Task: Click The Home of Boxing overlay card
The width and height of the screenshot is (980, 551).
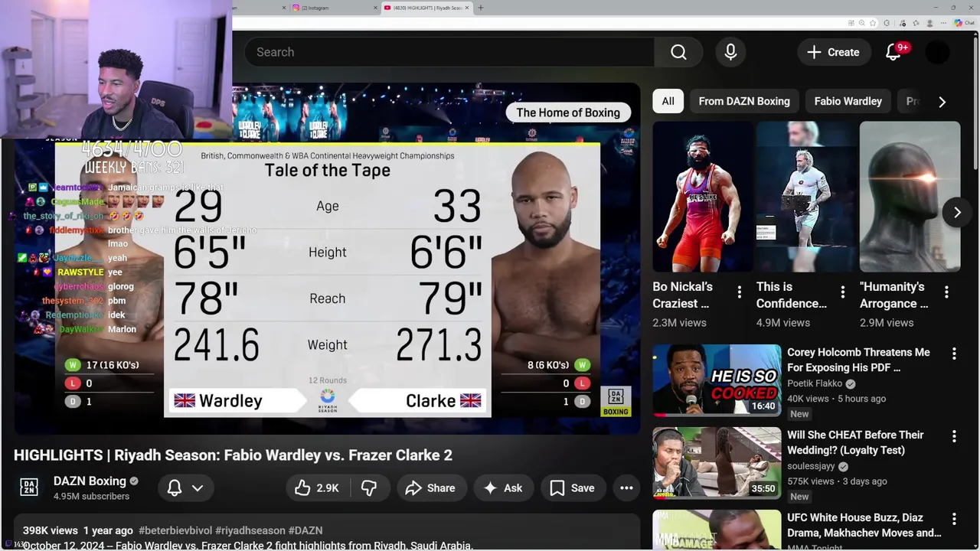Action: pyautogui.click(x=568, y=112)
